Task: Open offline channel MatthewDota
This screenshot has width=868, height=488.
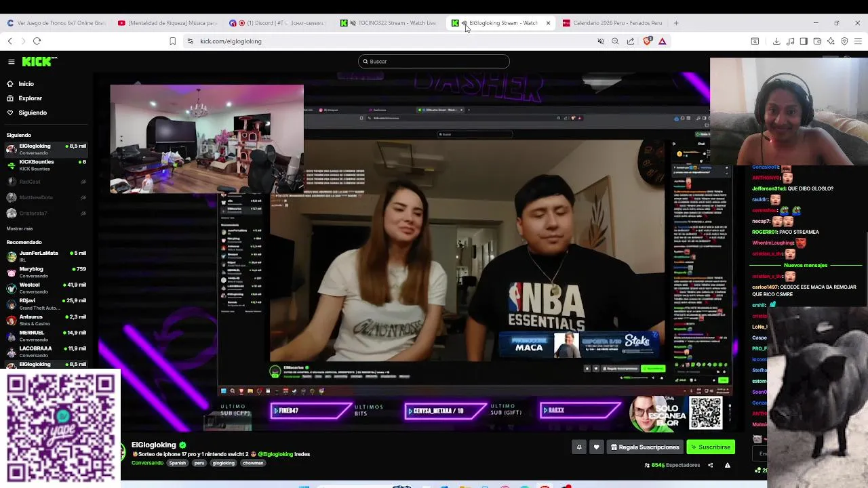Action: pyautogui.click(x=46, y=197)
